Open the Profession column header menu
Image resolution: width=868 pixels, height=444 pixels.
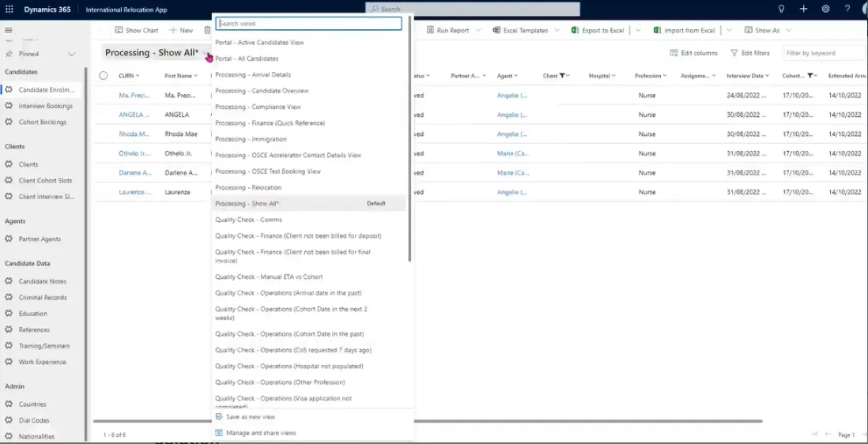click(x=651, y=76)
